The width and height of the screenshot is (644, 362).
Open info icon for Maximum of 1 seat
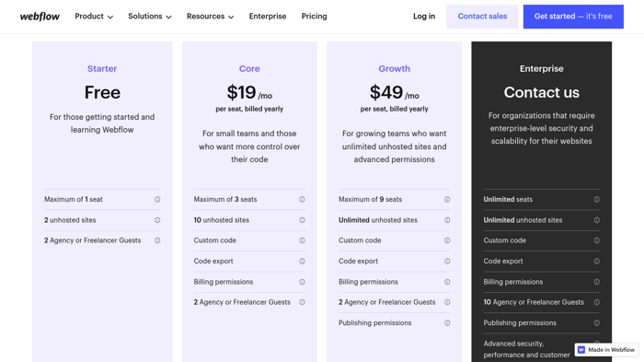tap(157, 200)
